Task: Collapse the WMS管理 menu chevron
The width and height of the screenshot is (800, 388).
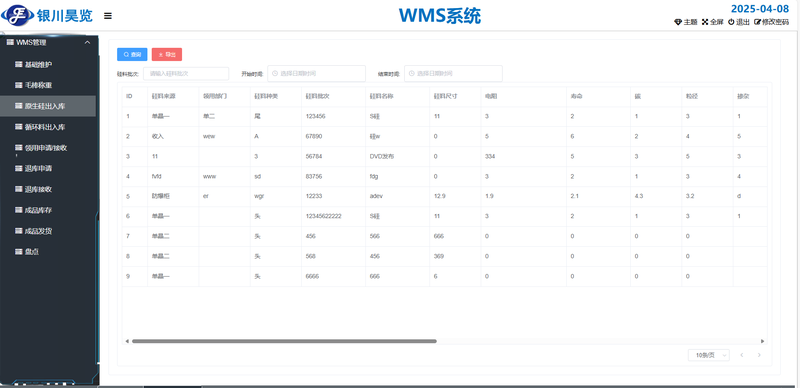Action: coord(87,42)
